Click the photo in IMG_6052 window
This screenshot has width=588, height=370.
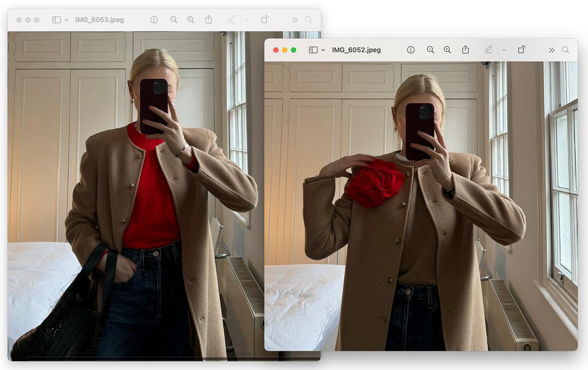click(421, 206)
